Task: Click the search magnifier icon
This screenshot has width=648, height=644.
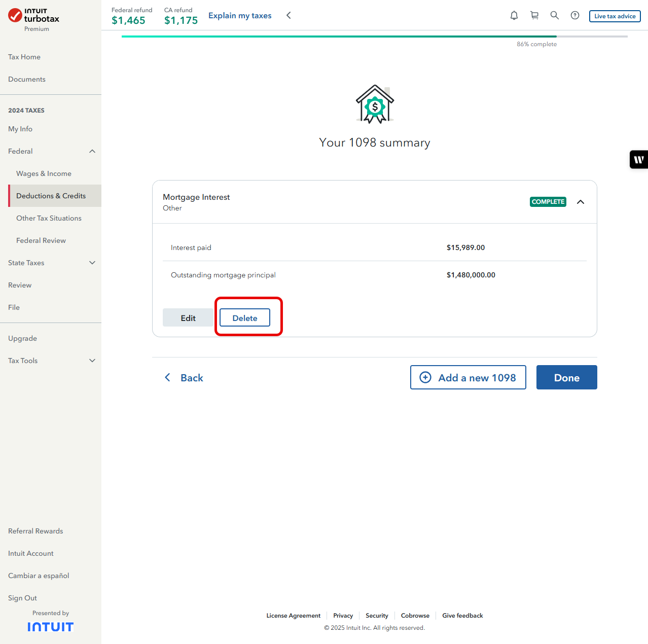Action: (x=555, y=16)
